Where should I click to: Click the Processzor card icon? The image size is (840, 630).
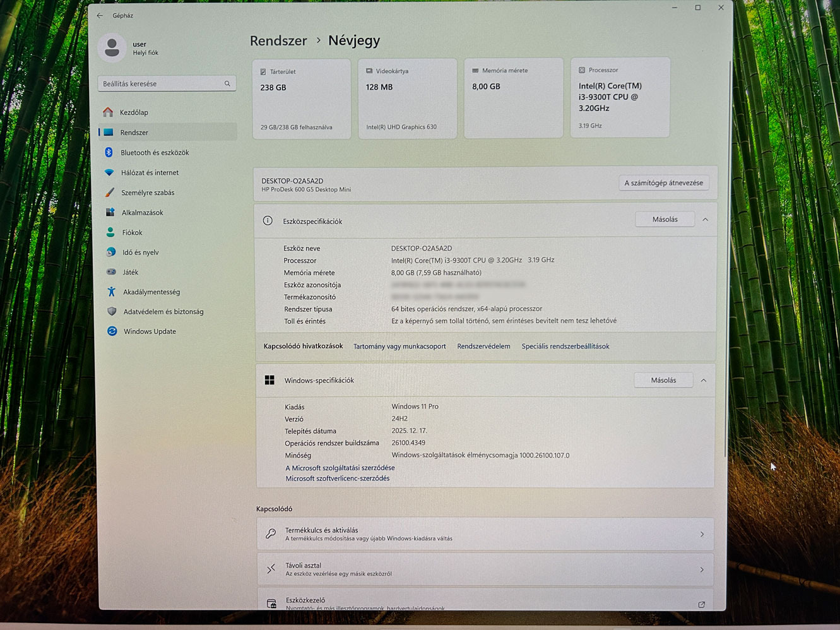tap(582, 70)
